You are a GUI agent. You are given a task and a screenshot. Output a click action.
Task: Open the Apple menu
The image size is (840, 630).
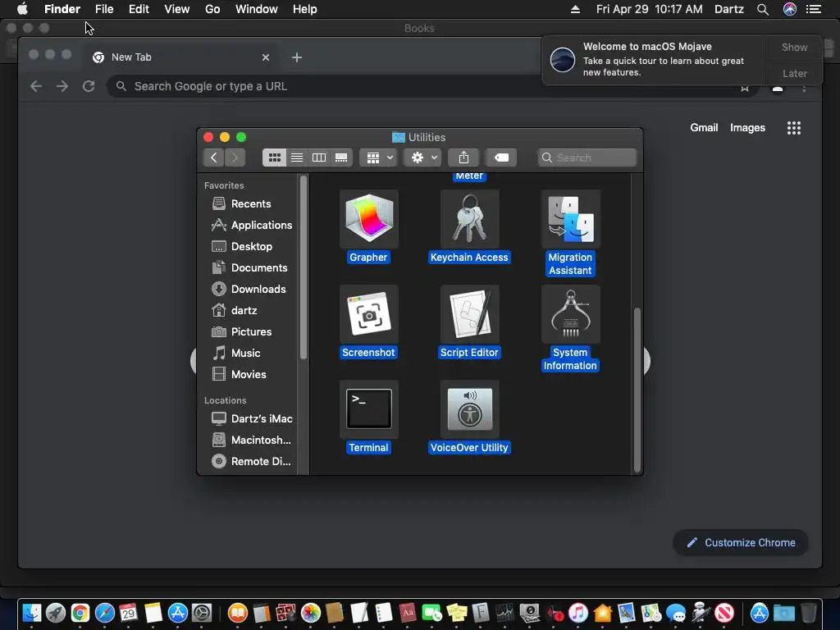[x=22, y=9]
